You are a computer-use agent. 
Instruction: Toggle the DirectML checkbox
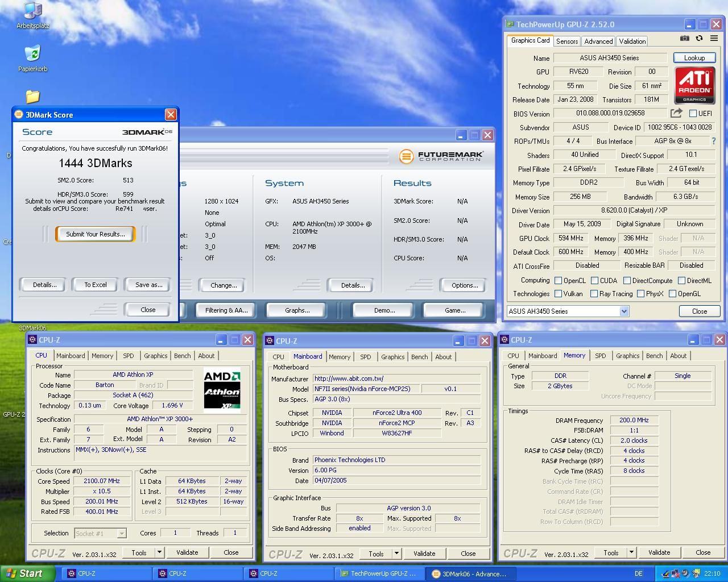681,280
